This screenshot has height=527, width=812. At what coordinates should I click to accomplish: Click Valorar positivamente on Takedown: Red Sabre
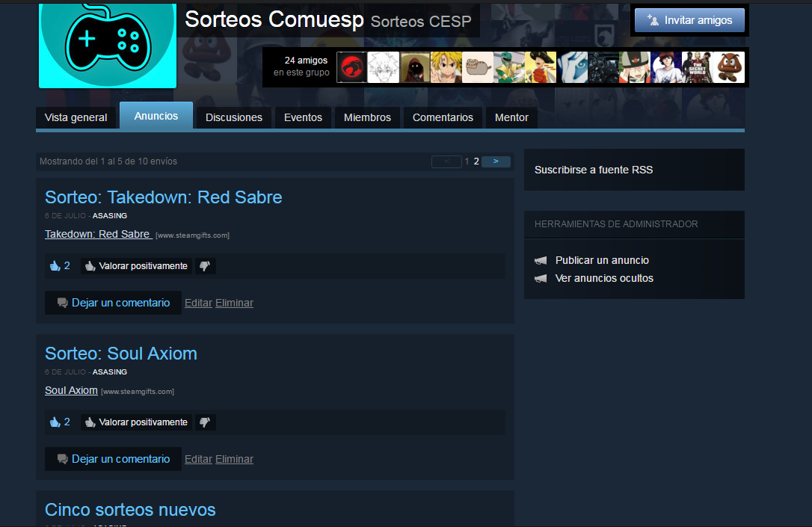[x=136, y=266]
